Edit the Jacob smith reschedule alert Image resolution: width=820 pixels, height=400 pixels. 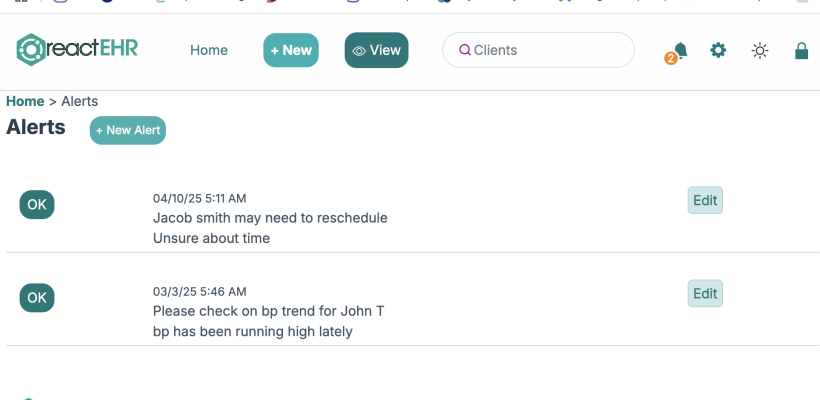point(705,200)
